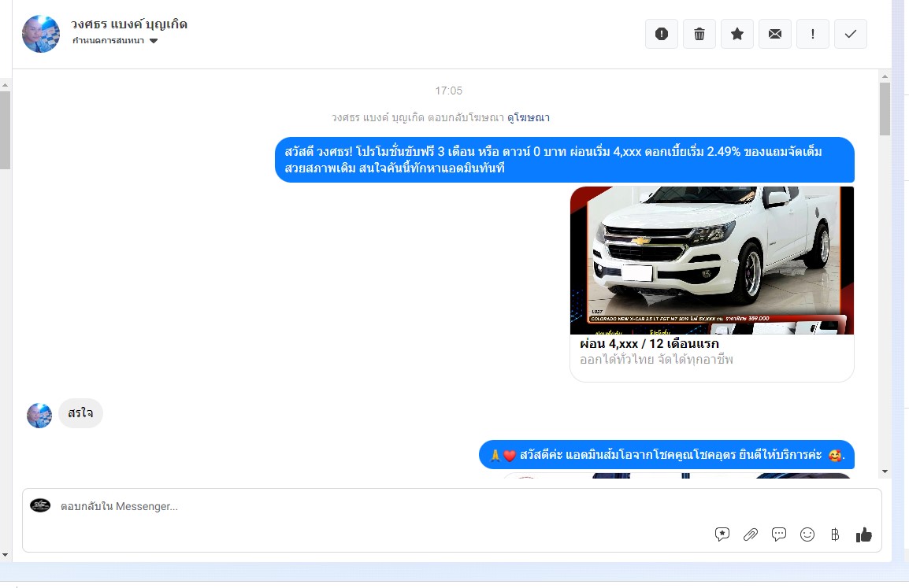Click the promotional greeting message สวัสดี วงศธร!
This screenshot has width=909, height=588.
565,160
